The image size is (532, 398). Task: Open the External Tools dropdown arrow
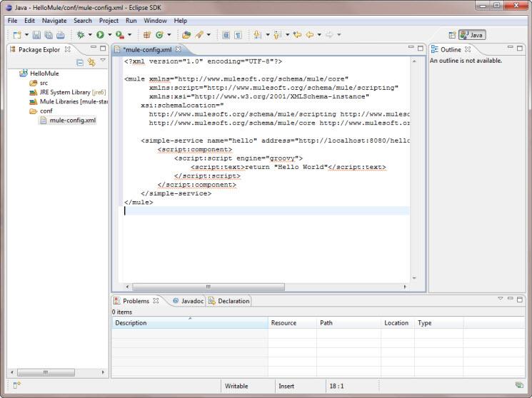[x=129, y=34]
